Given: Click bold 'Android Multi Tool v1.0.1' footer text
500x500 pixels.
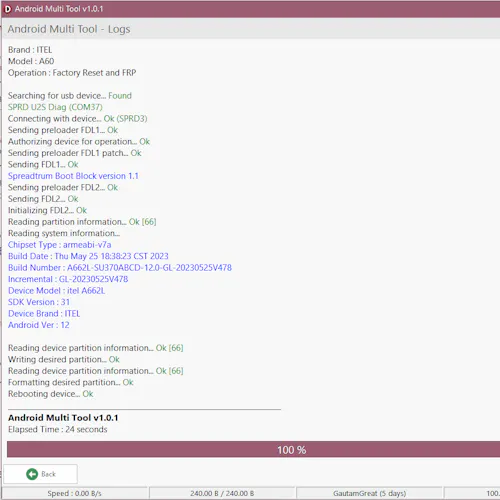Looking at the screenshot, I should click(63, 418).
